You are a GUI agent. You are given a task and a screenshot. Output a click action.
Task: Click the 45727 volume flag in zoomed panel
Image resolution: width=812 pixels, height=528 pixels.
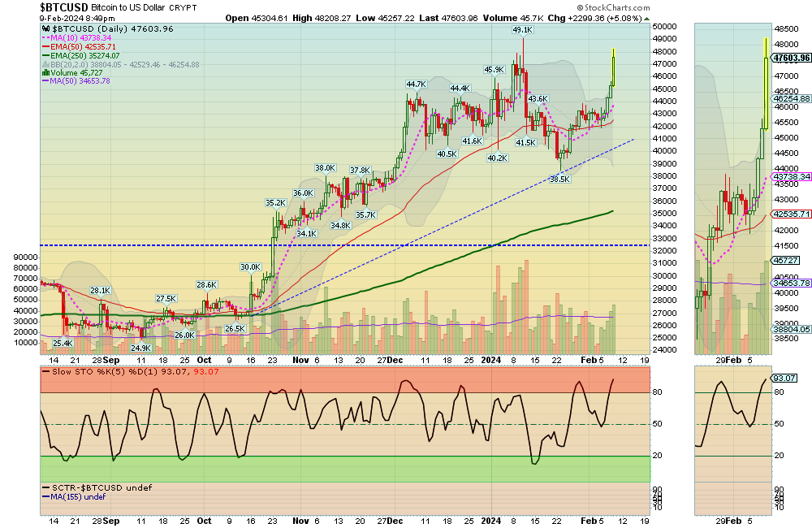click(x=784, y=260)
